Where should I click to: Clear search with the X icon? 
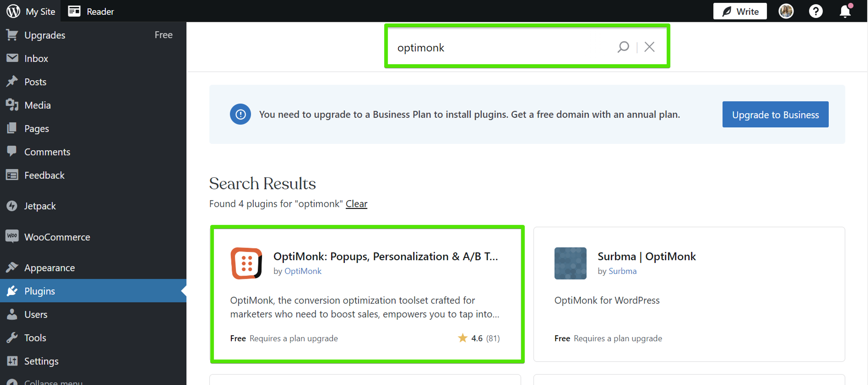pyautogui.click(x=649, y=47)
